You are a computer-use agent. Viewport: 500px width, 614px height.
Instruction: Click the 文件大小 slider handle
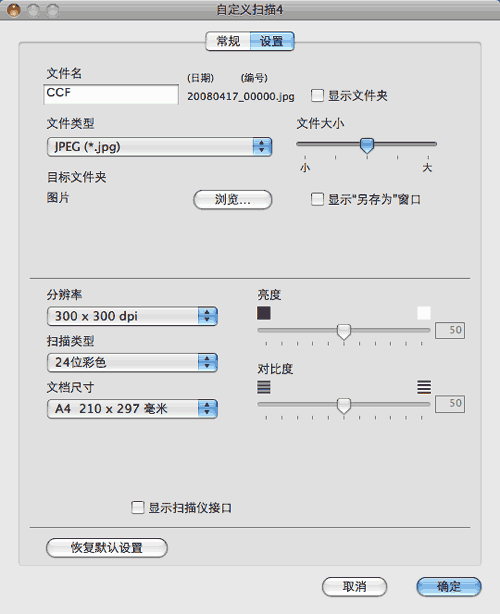click(367, 145)
